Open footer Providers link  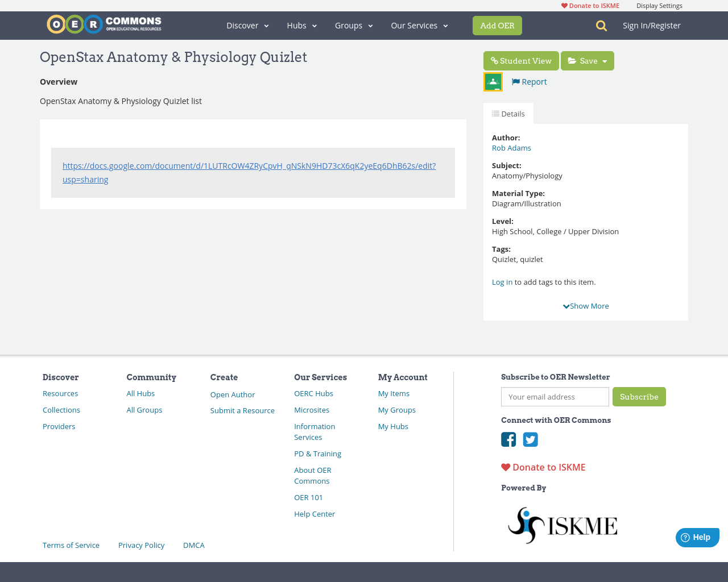[x=59, y=426]
